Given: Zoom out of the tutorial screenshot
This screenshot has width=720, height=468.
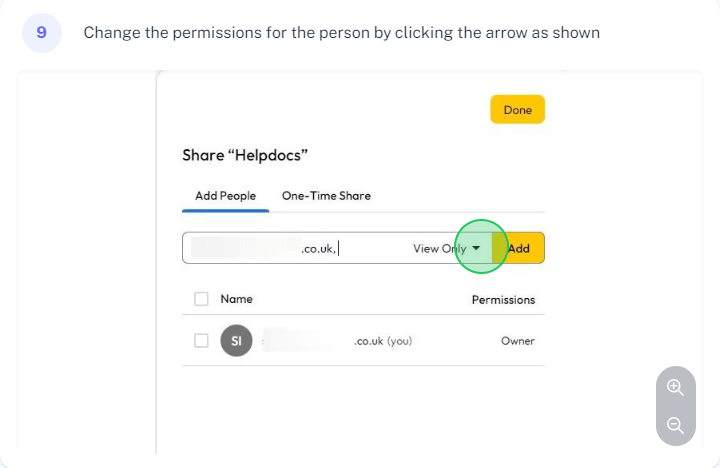Looking at the screenshot, I should tap(675, 425).
